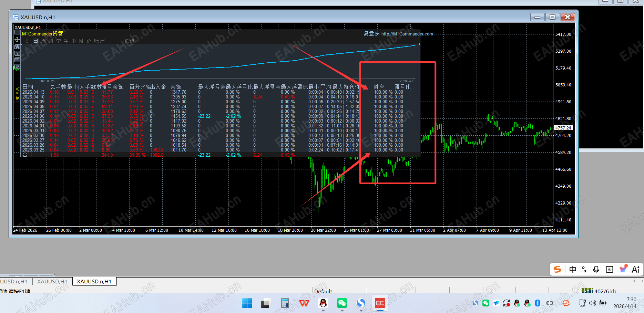Open network settings from the tray icon
644x313 pixels.
point(582,303)
